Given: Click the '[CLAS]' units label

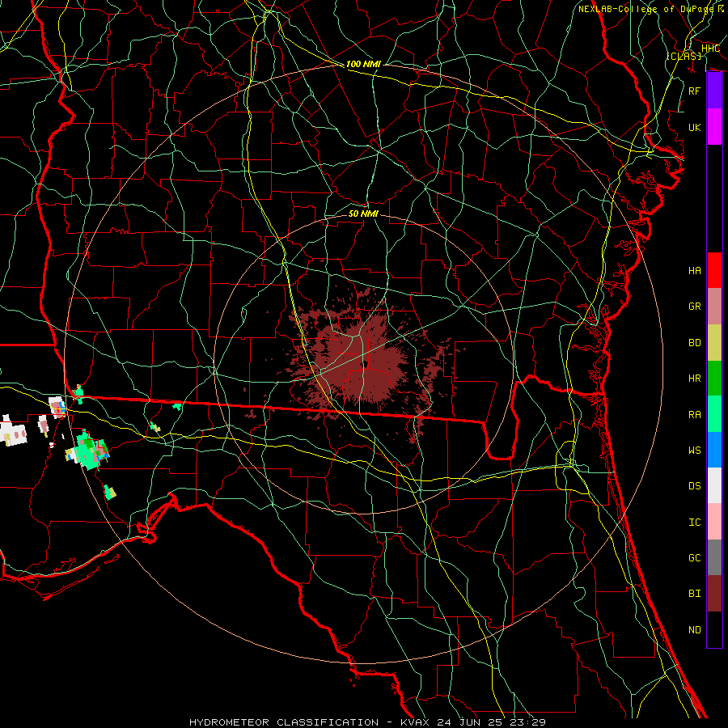Looking at the screenshot, I should 684,56.
